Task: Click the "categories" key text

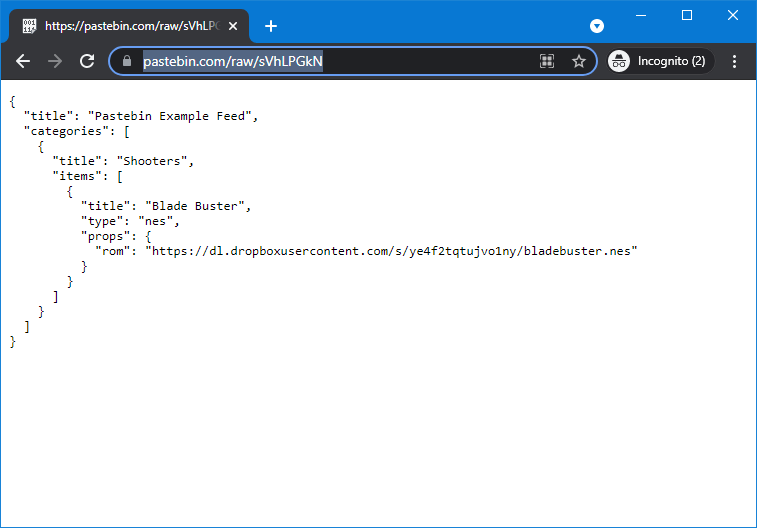Action: pyautogui.click(x=66, y=131)
